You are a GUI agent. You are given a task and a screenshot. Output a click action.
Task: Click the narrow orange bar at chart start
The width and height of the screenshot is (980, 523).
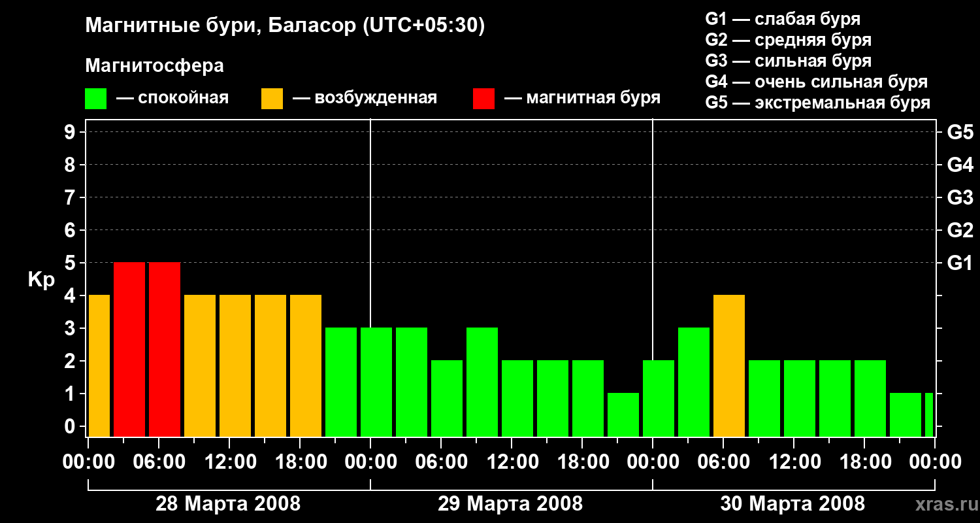(99, 365)
